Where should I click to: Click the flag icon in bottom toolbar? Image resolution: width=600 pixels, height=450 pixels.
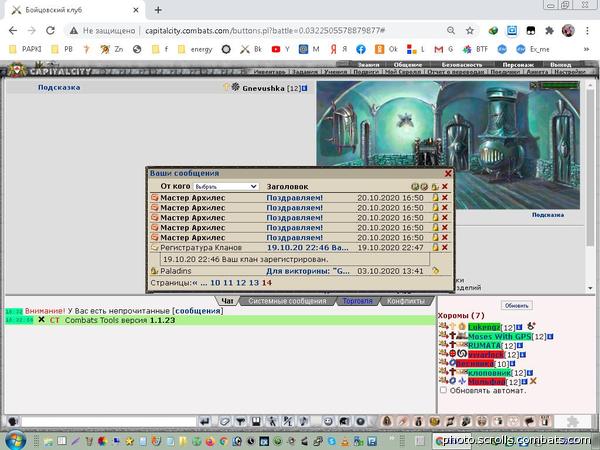pyautogui.click(x=529, y=422)
